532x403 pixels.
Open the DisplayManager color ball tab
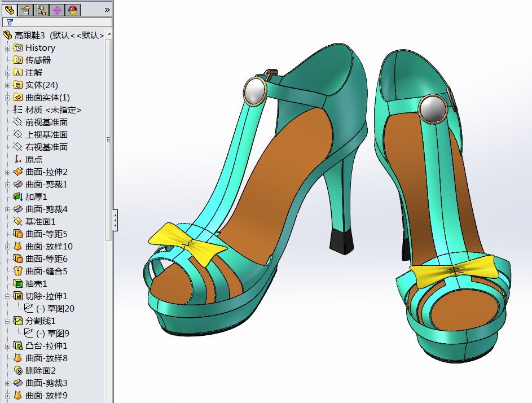click(x=73, y=10)
